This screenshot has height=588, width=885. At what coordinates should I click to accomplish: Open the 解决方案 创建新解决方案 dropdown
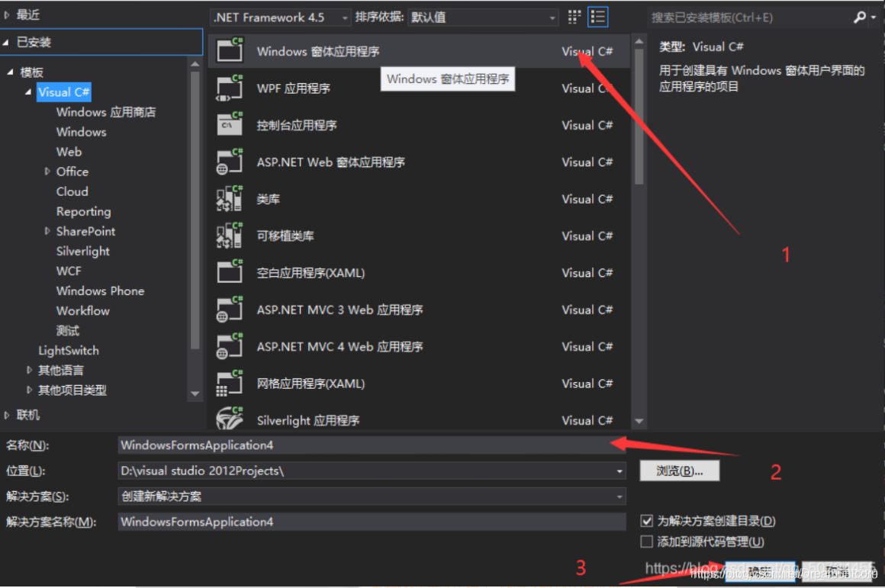pyautogui.click(x=372, y=496)
